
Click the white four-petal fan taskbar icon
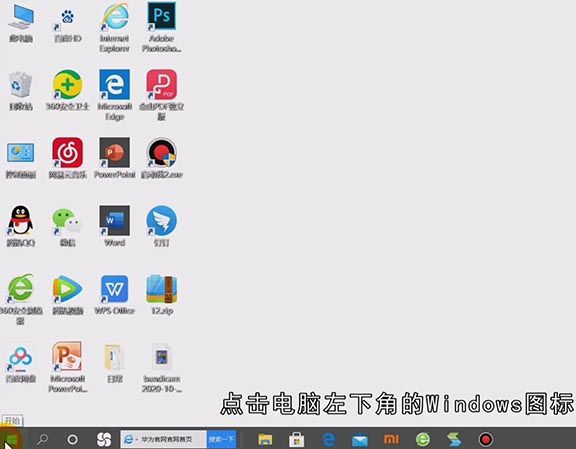[104, 439]
